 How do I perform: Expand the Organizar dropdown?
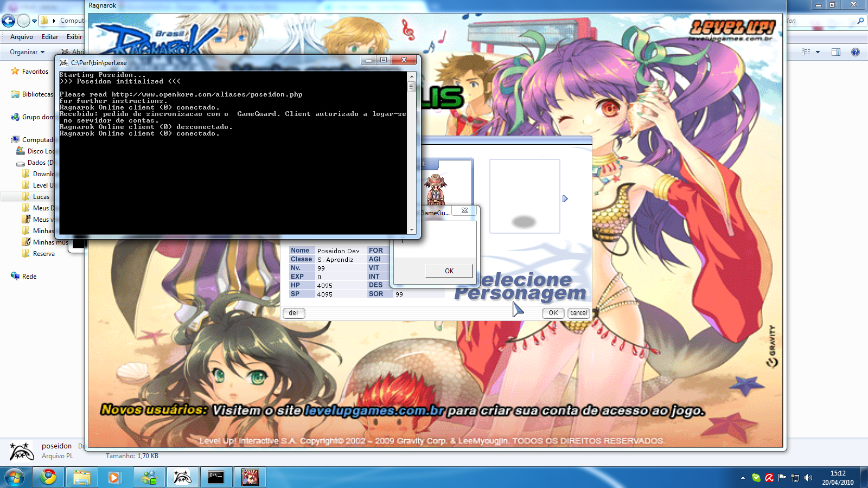[x=27, y=52]
